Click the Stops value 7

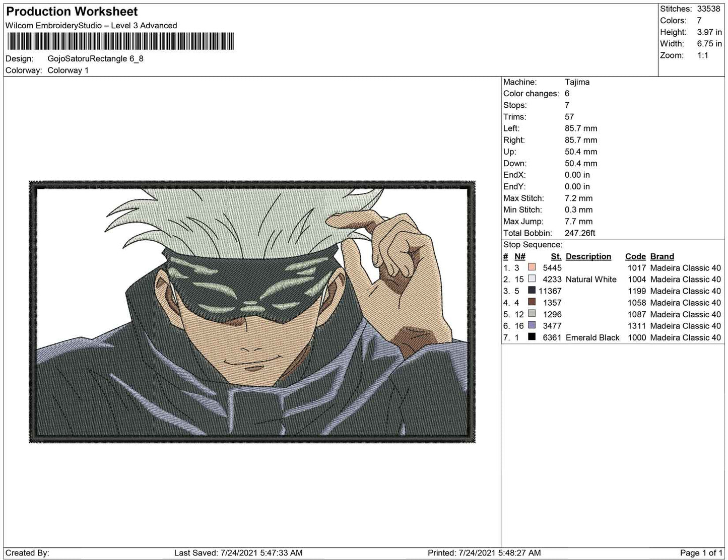(x=567, y=105)
